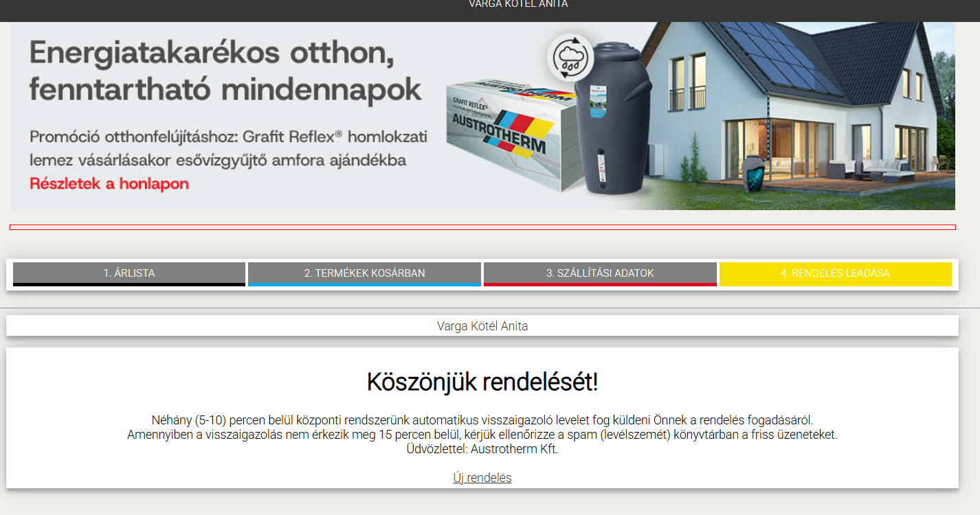980x515 pixels.
Task: Click the rainwater amphora barrel image
Action: tap(614, 118)
